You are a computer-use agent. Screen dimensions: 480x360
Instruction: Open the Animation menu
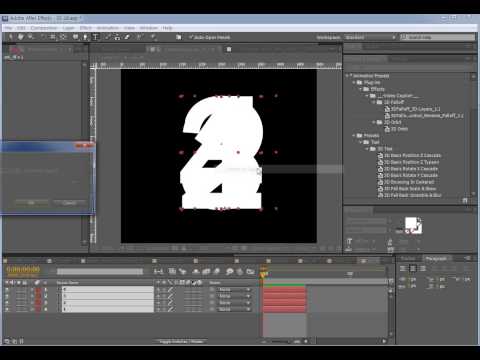(108, 28)
